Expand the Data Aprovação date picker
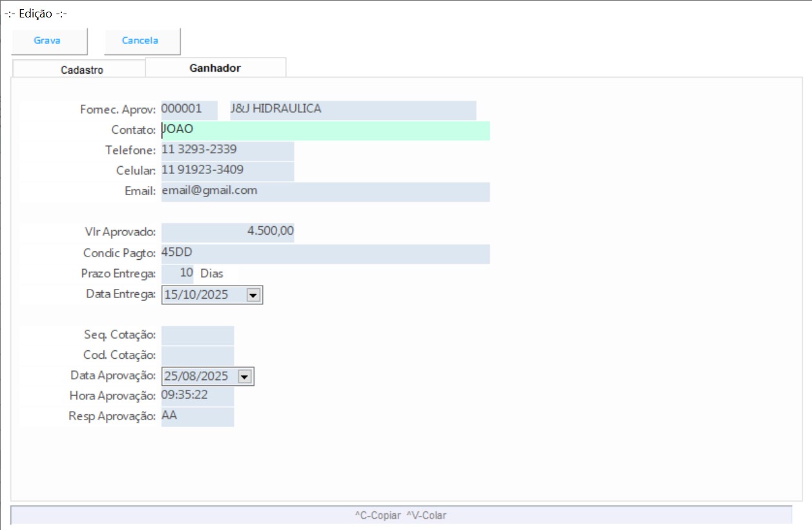Viewport: 812px width, 530px height. (x=244, y=376)
